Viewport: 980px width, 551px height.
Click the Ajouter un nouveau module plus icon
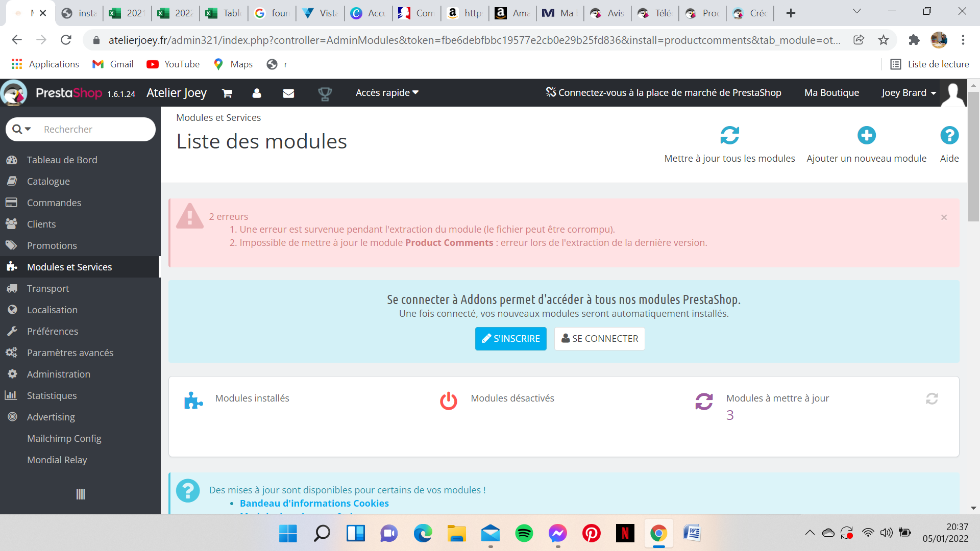coord(866,135)
